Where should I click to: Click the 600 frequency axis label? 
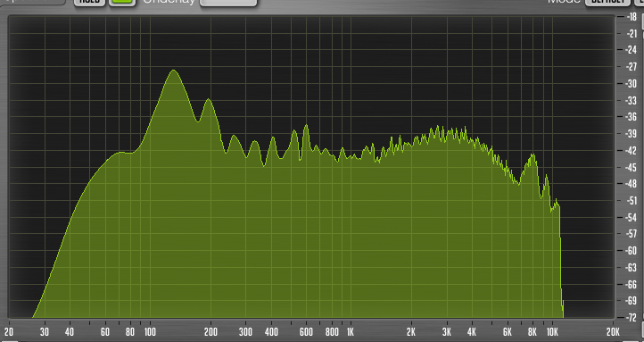(307, 331)
